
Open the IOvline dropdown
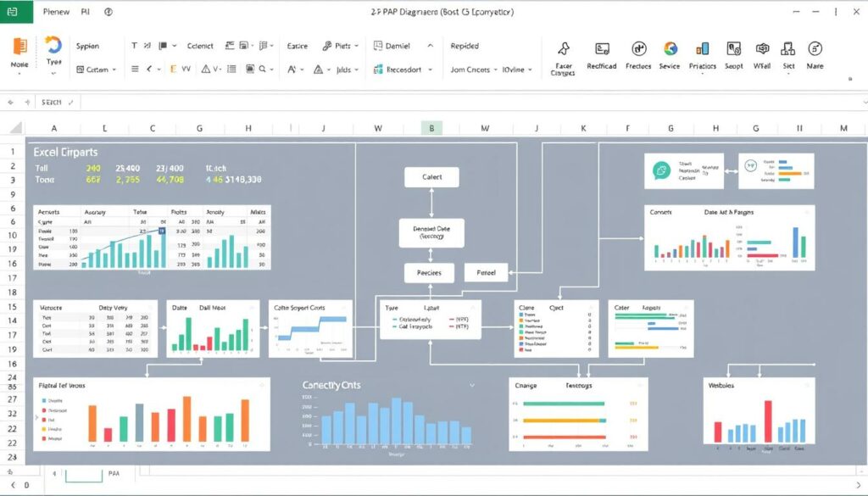[517, 70]
